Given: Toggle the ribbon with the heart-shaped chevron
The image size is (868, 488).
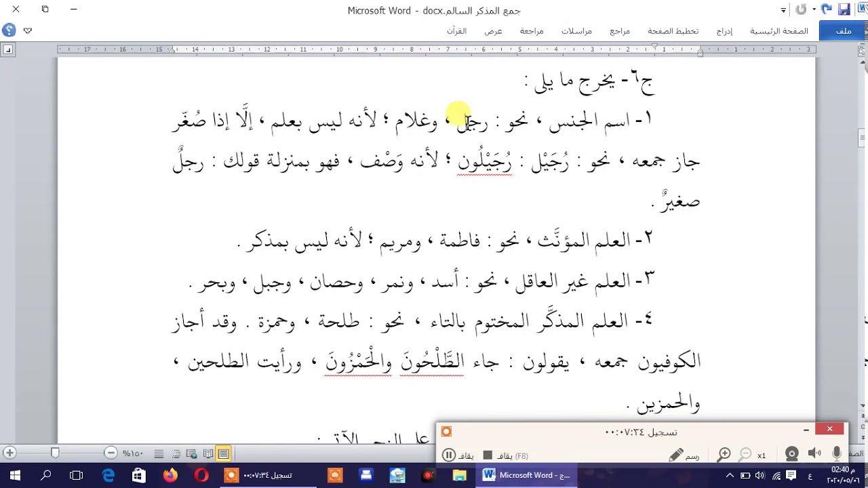Looking at the screenshot, I should 28,30.
